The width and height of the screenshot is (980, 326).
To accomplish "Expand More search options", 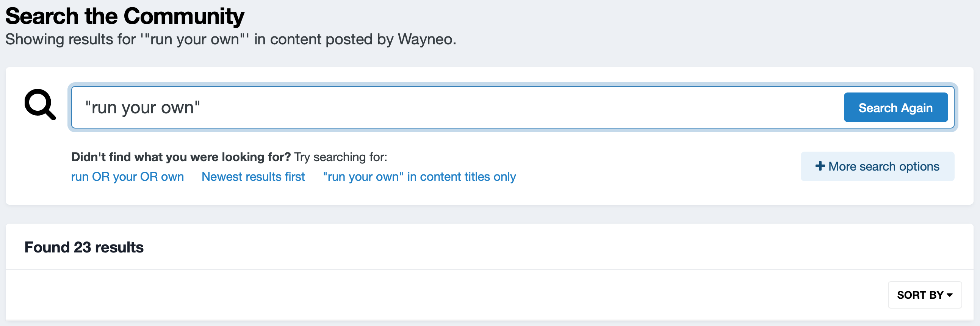I will pyautogui.click(x=877, y=167).
